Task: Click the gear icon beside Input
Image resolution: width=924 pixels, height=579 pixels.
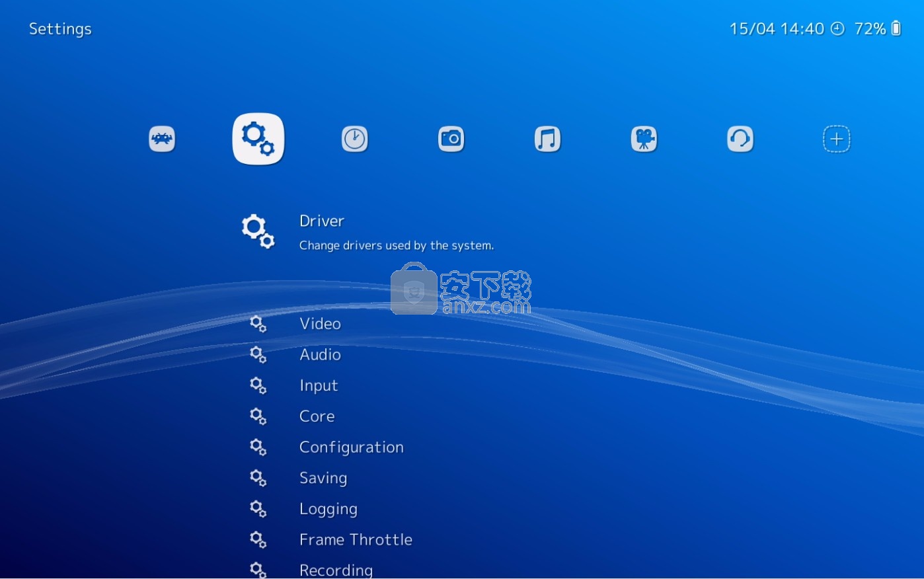Action: pyautogui.click(x=258, y=385)
